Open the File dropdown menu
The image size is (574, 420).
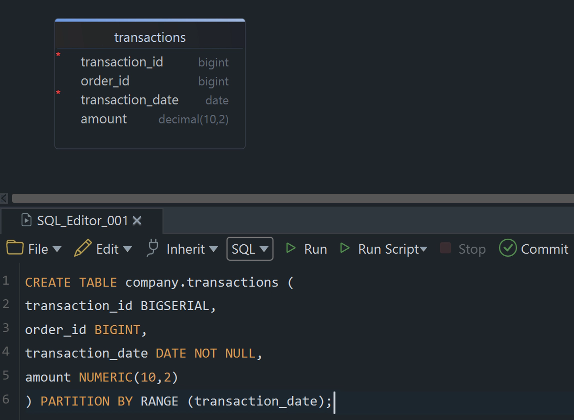click(57, 249)
